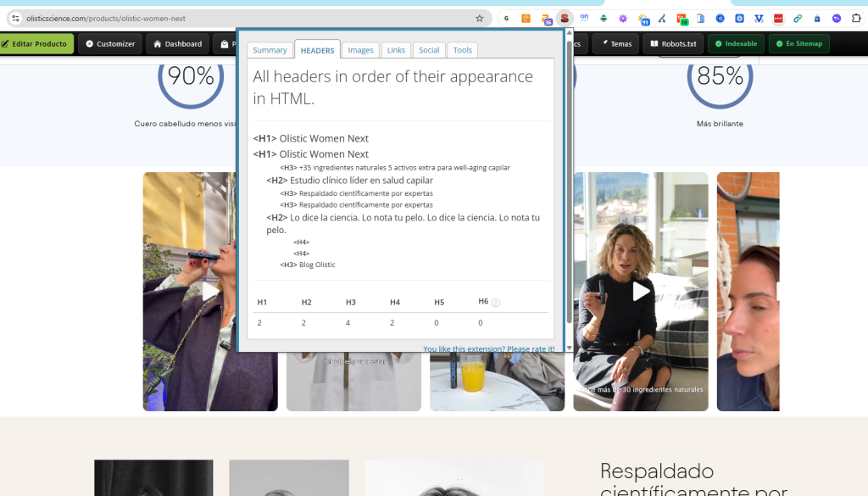Toggle the En Sitemap status button
The height and width of the screenshot is (496, 868).
click(x=798, y=44)
